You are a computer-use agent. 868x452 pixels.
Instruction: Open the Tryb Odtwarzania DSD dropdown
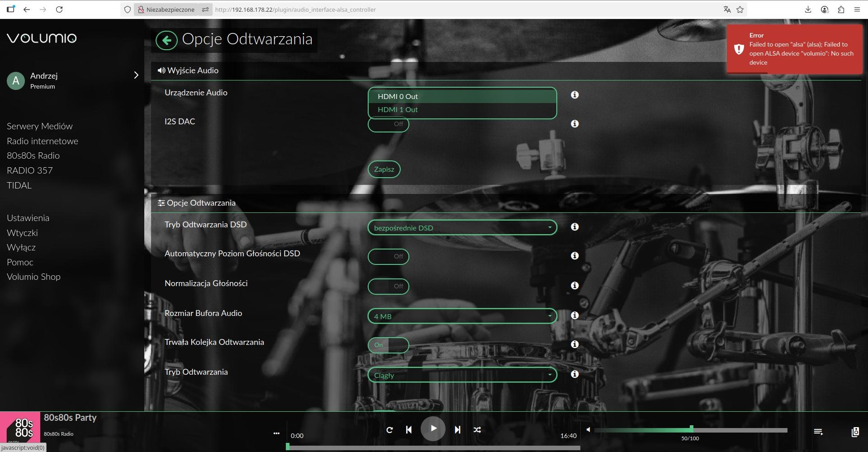(462, 228)
